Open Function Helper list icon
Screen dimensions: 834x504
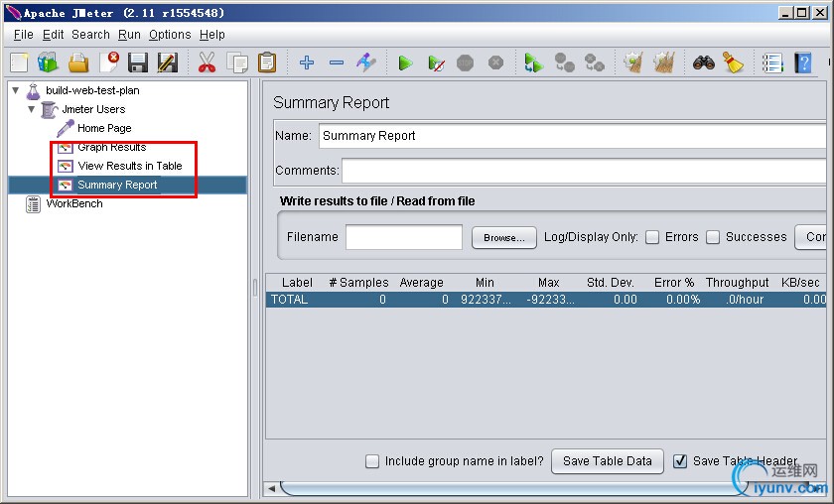tap(772, 63)
